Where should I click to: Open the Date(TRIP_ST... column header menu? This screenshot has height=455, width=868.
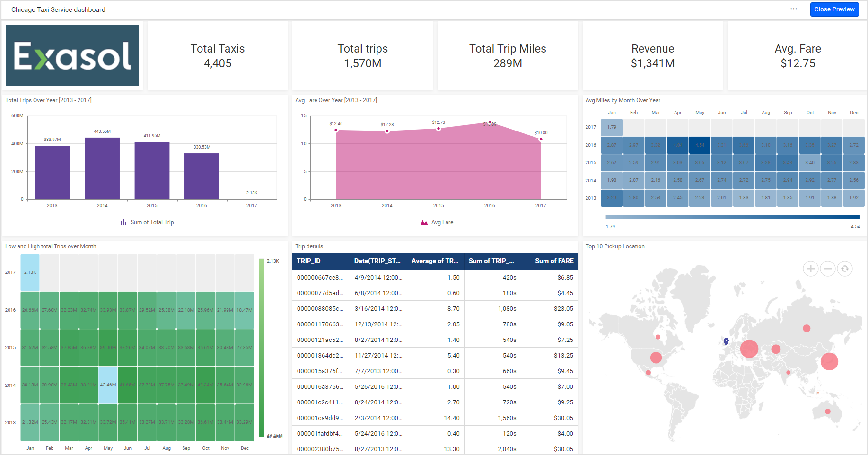click(x=377, y=261)
